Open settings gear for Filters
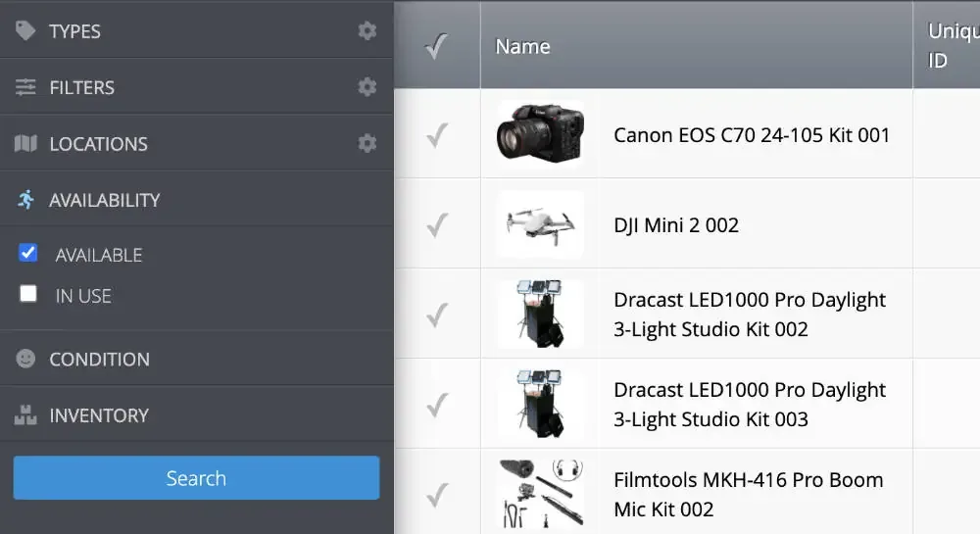 point(367,87)
